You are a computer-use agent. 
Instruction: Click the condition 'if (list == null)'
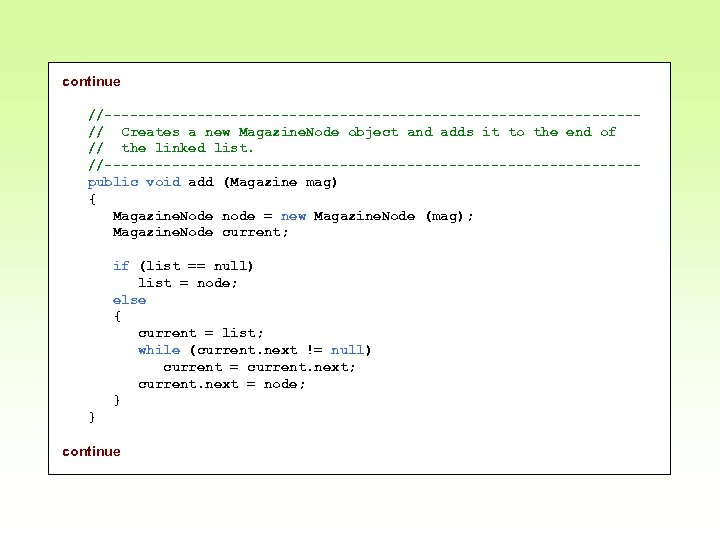[x=183, y=266]
